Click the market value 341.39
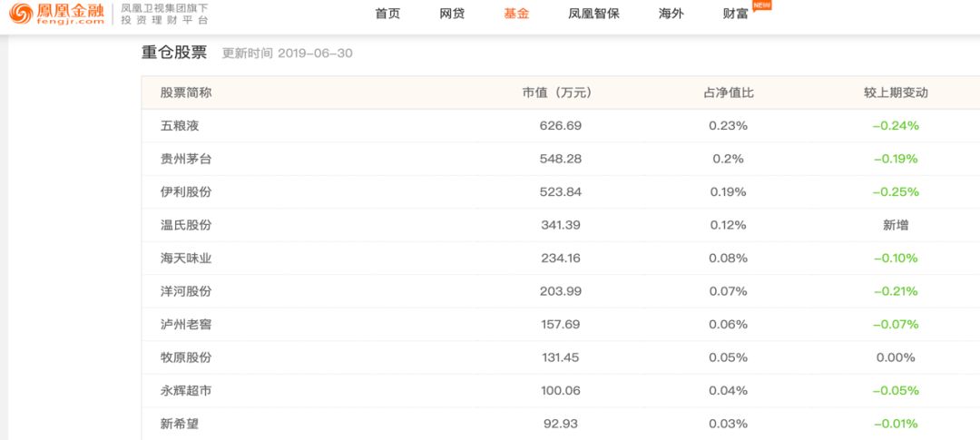The width and height of the screenshot is (980, 440). click(x=561, y=225)
